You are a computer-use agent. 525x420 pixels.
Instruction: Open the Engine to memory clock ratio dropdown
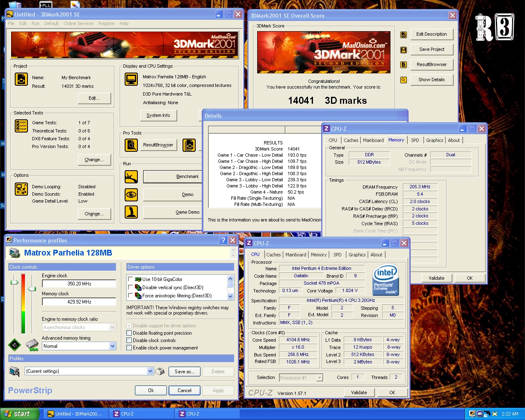point(113,327)
